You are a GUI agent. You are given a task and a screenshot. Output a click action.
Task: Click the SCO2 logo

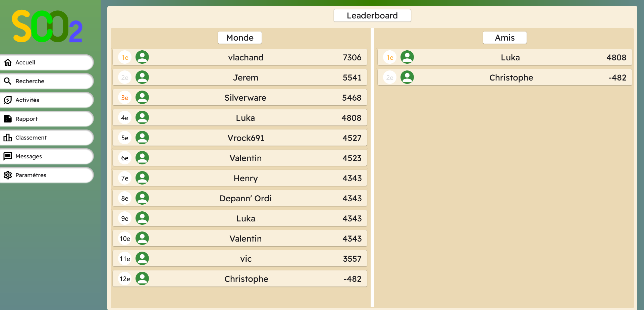(x=47, y=27)
